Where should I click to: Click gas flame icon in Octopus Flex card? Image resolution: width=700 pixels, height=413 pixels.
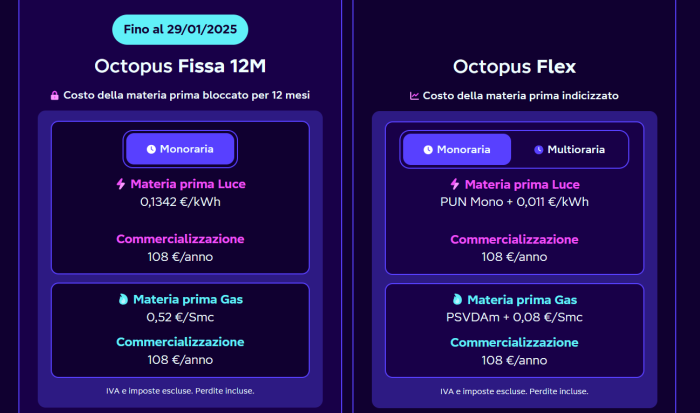(457, 299)
